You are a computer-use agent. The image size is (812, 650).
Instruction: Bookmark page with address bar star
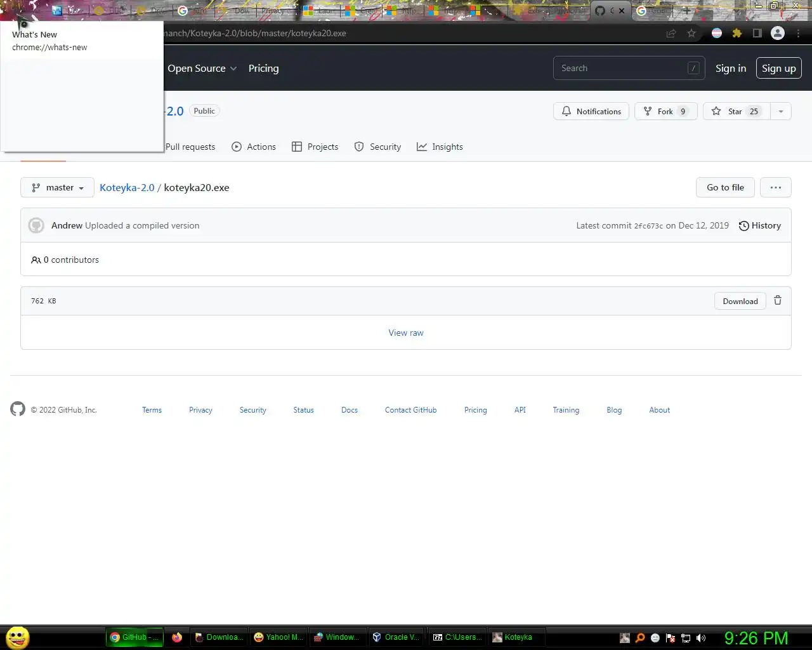[x=691, y=33]
